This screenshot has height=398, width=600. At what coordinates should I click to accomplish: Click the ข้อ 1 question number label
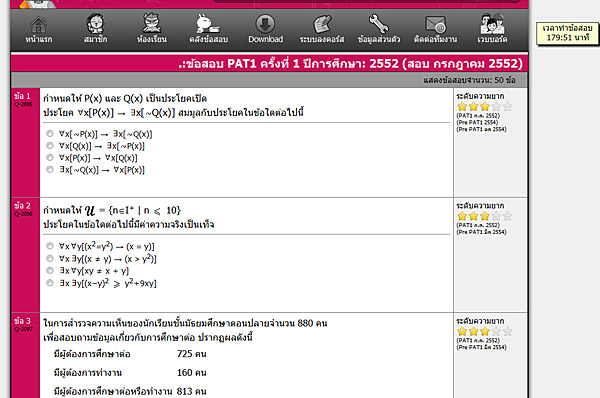click(22, 96)
